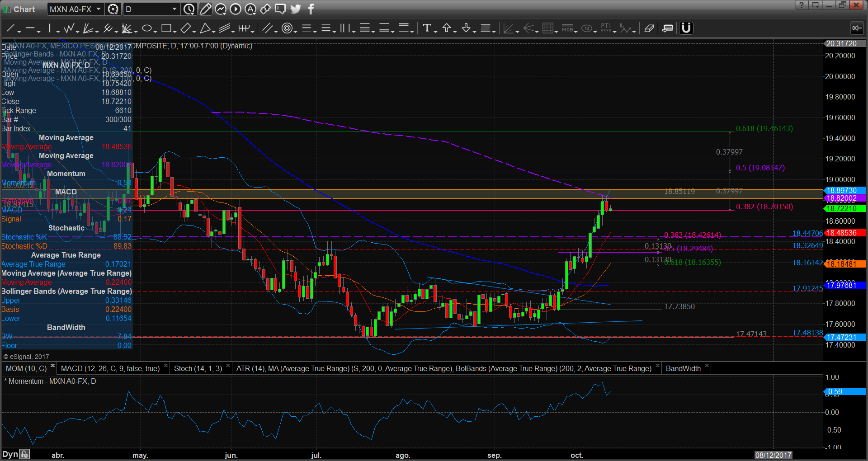Open the time template clock icon
The height and width of the screenshot is (461, 868).
coord(189,9)
